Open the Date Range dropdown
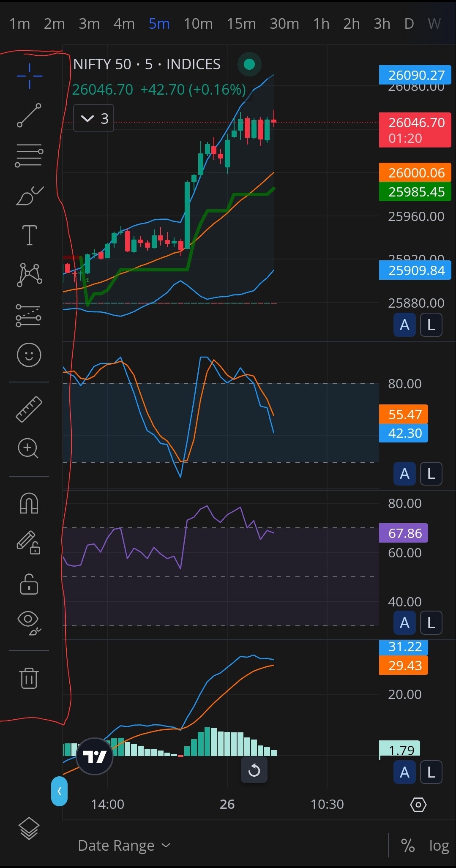Image resolution: width=456 pixels, height=868 pixels. 124,846
